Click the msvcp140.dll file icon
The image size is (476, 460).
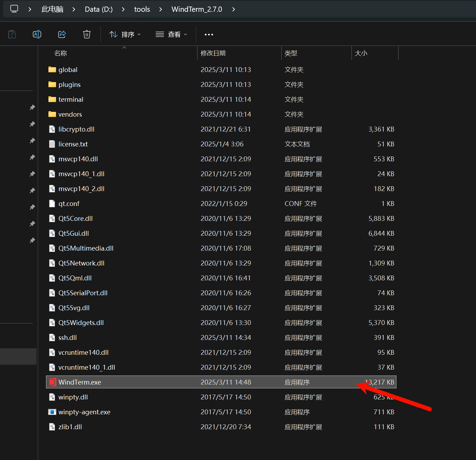click(x=52, y=159)
